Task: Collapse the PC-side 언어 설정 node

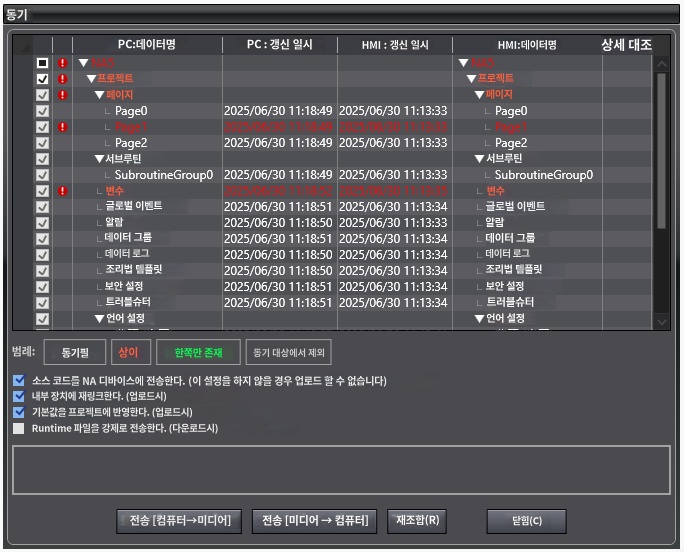Action: (x=99, y=319)
